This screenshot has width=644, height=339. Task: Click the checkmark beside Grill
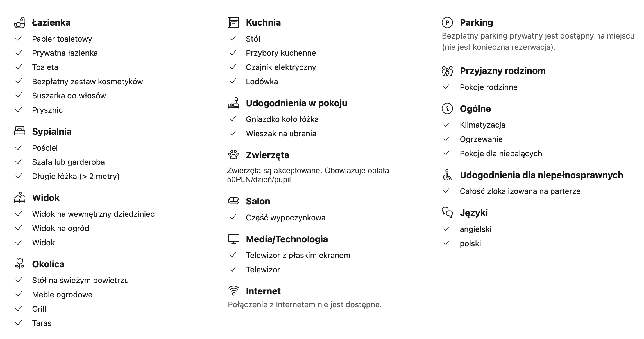click(19, 309)
